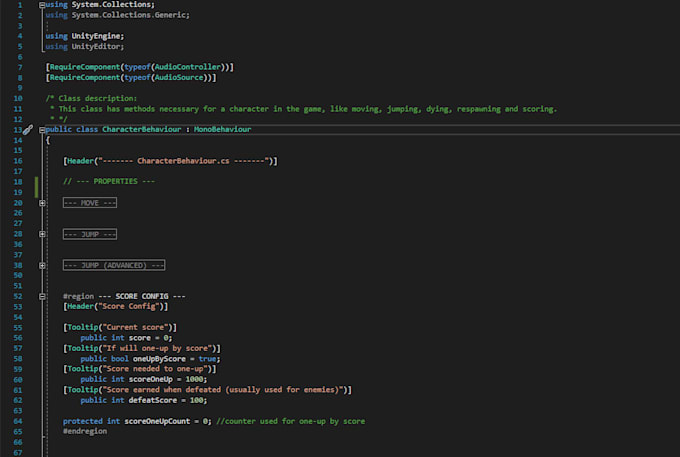
Task: Click the '#endregion' directive
Action: pyautogui.click(x=85, y=431)
